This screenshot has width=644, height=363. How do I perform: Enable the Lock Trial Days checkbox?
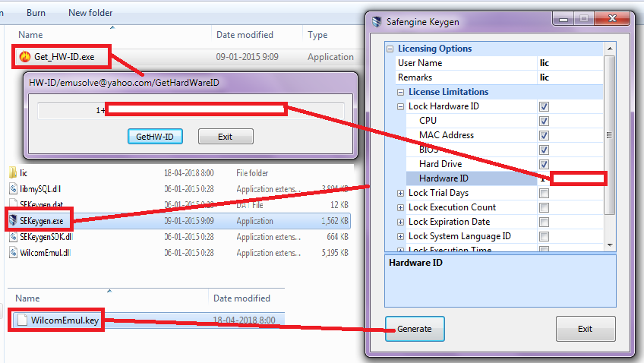click(x=545, y=193)
